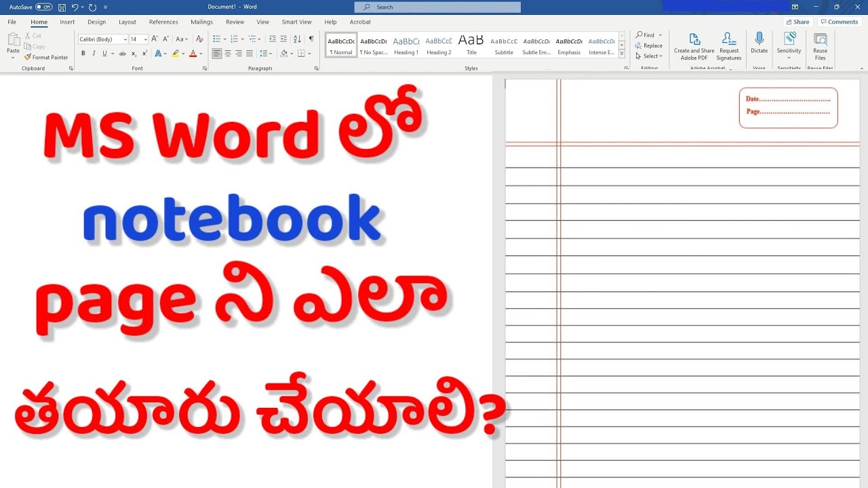The width and height of the screenshot is (868, 488).
Task: Select Center alignment
Action: [x=228, y=53]
